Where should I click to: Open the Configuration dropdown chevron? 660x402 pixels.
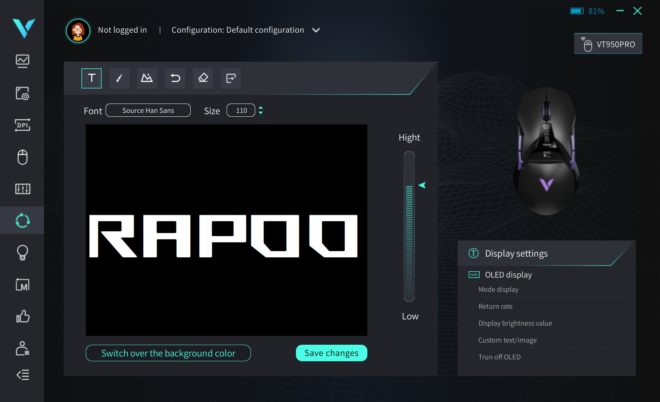(316, 30)
